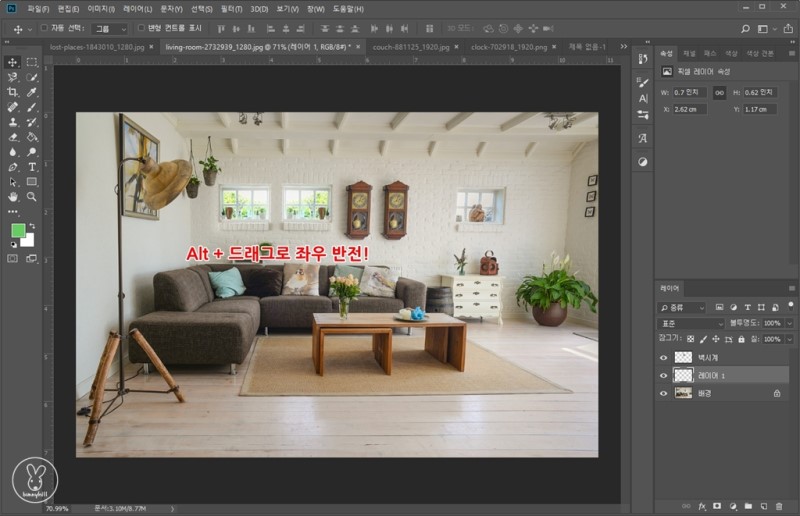Image resolution: width=800 pixels, height=516 pixels.
Task: Click the link width and height button
Action: tap(718, 92)
